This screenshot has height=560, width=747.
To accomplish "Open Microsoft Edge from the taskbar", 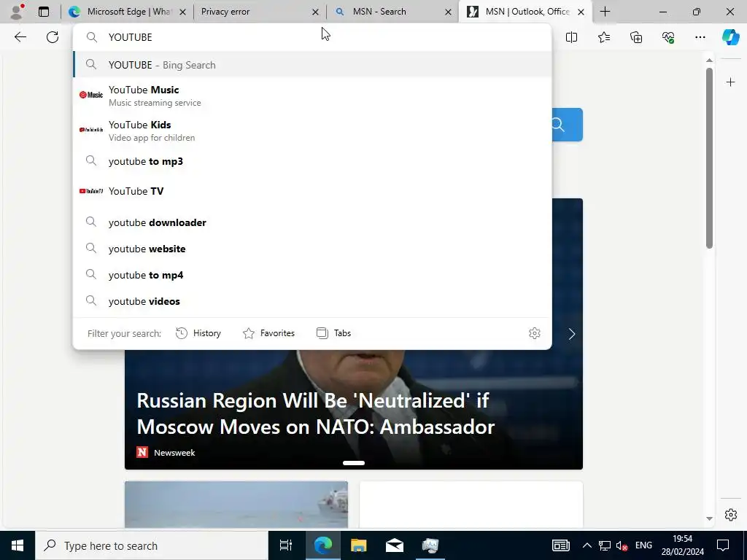I will pyautogui.click(x=322, y=545).
